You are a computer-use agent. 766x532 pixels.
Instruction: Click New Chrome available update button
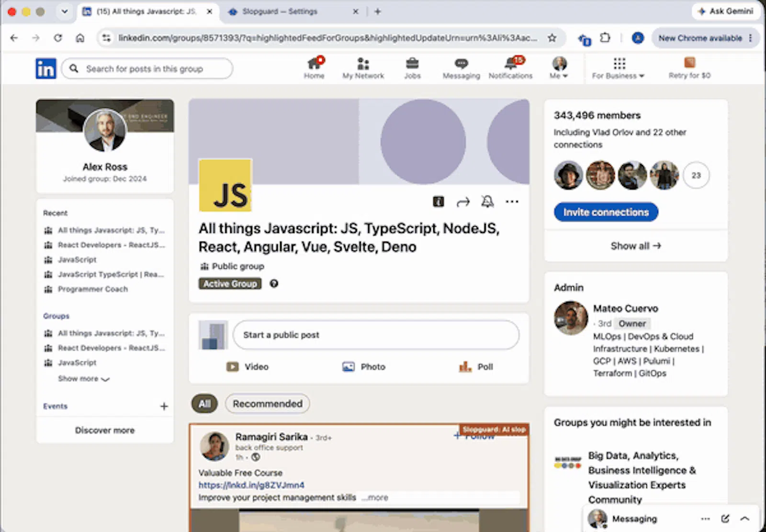705,38
